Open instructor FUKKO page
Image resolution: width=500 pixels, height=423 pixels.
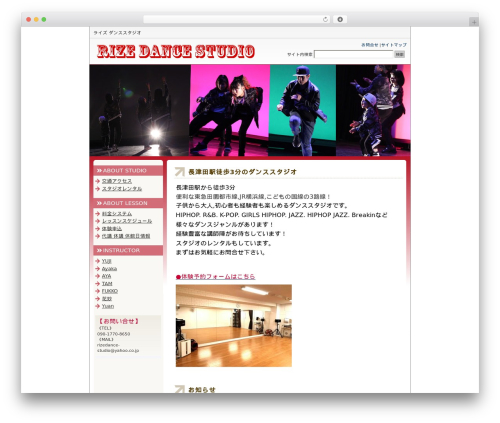110,291
